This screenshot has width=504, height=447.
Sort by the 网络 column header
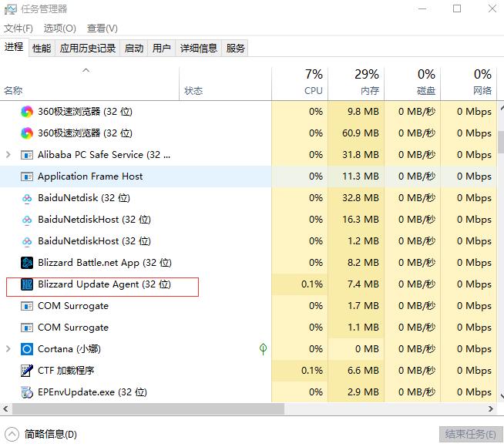tap(469, 83)
